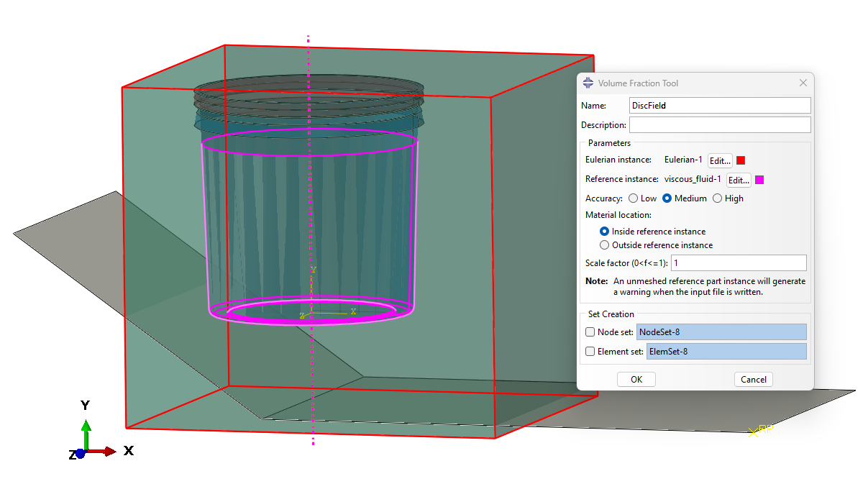Edit the Eulerian-1 instance selection
The width and height of the screenshot is (868, 489).
(x=720, y=160)
